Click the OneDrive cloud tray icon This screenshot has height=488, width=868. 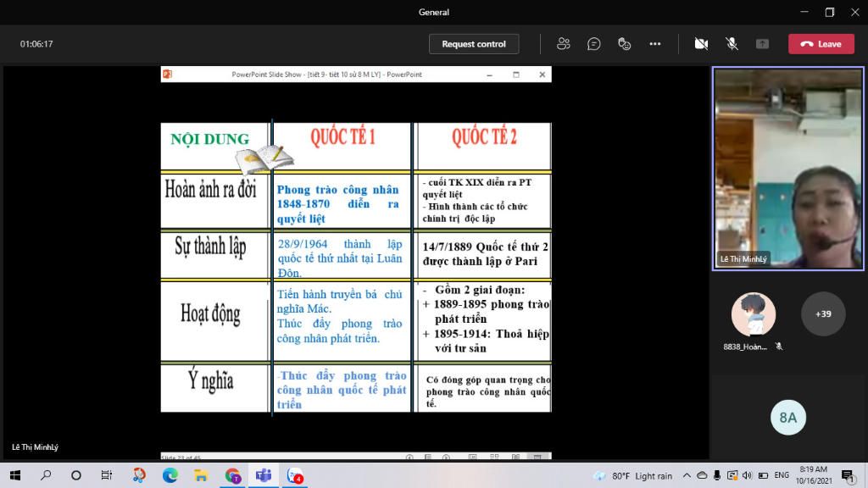point(702,475)
